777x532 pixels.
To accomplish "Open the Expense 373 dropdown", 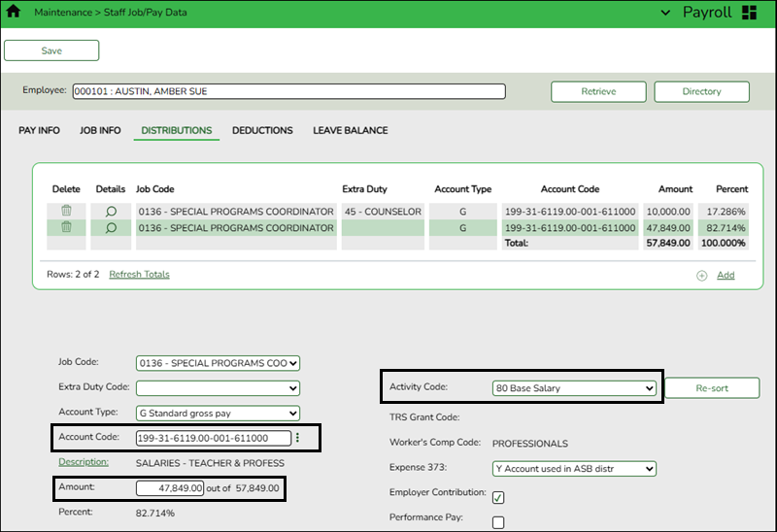I will (x=574, y=469).
